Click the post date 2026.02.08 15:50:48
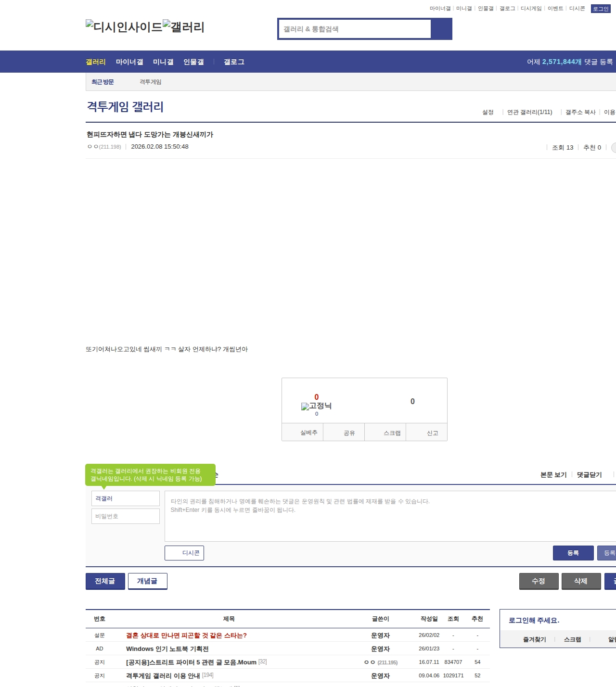The height and width of the screenshot is (687, 616). tap(160, 147)
